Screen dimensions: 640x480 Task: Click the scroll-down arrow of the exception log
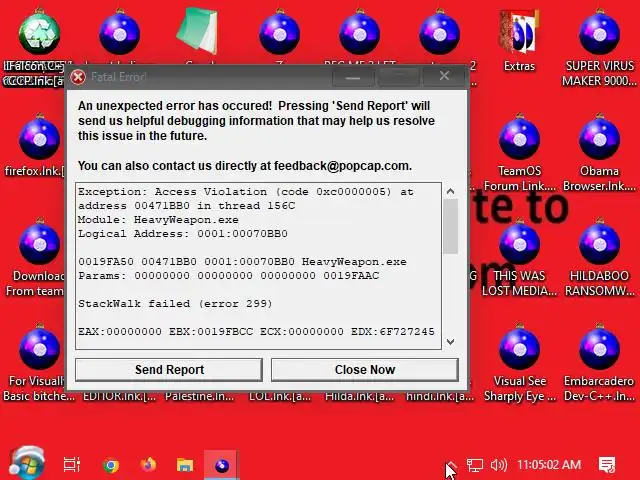pyautogui.click(x=450, y=342)
